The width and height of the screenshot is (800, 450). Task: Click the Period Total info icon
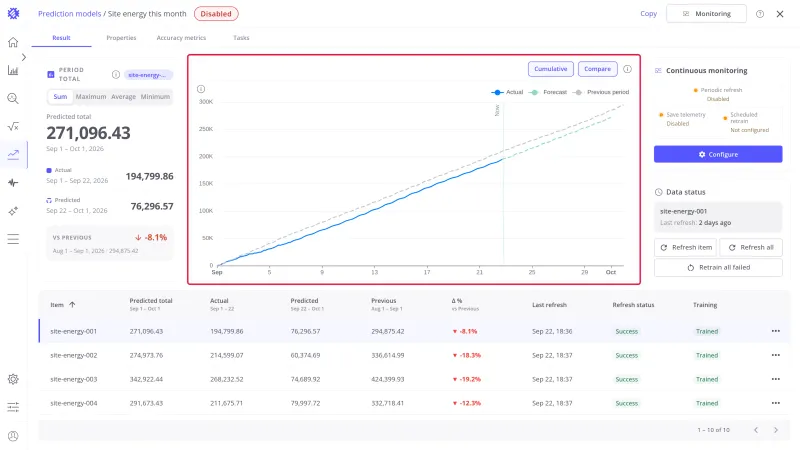(x=116, y=74)
